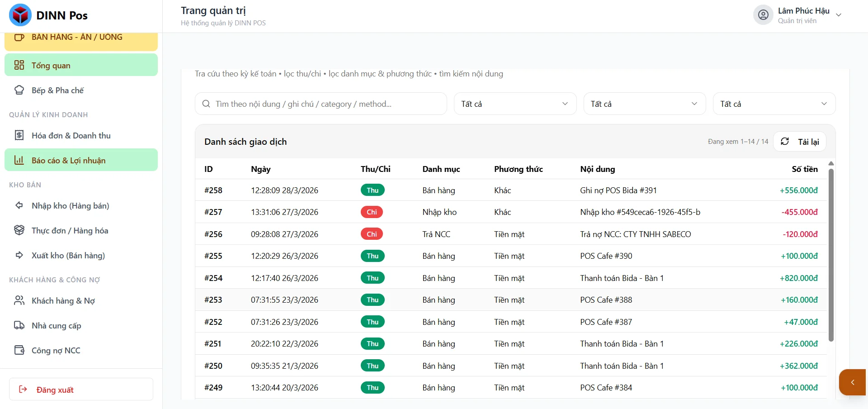Screen dimensions: 868x409
Task: Expand the Lâm Phúc Hậu account menu chevron
Action: (x=839, y=15)
